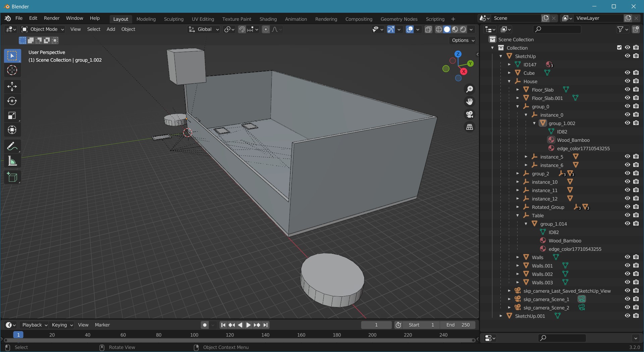Activate the Transform tool
The width and height of the screenshot is (644, 352).
coord(12,130)
